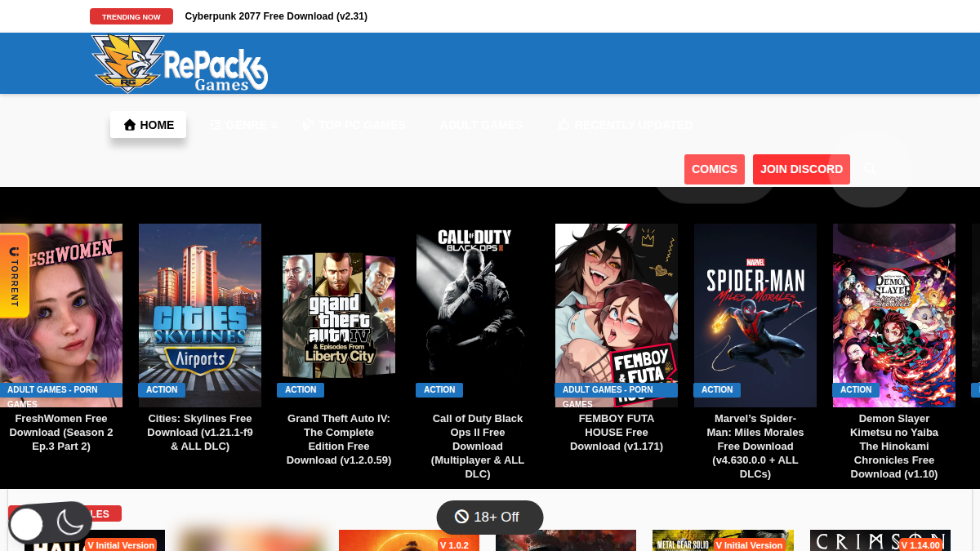The width and height of the screenshot is (980, 551).
Task: Click the home icon in navigation
Action: coord(130,125)
